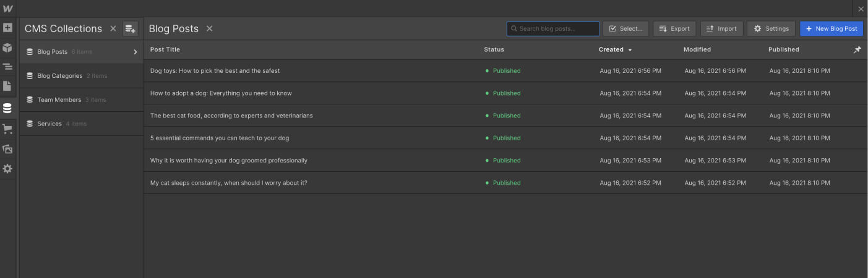The image size is (868, 278).
Task: Open the Assets images icon
Action: tap(7, 149)
